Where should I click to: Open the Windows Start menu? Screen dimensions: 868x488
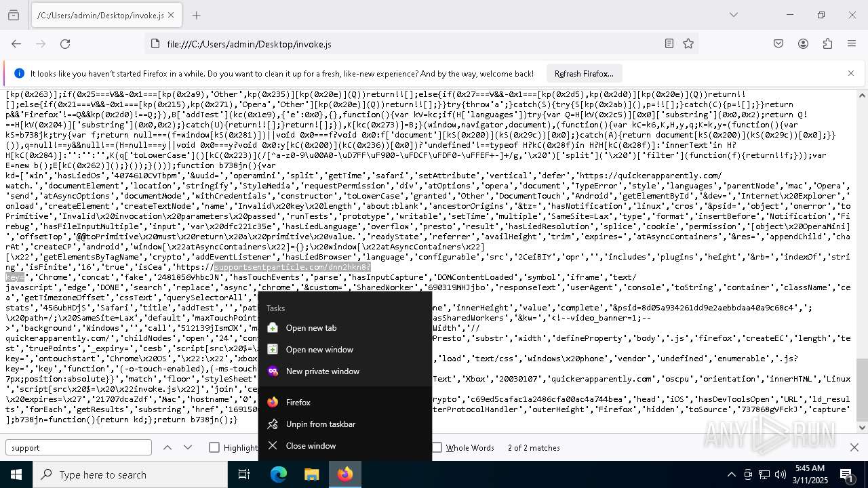16,474
